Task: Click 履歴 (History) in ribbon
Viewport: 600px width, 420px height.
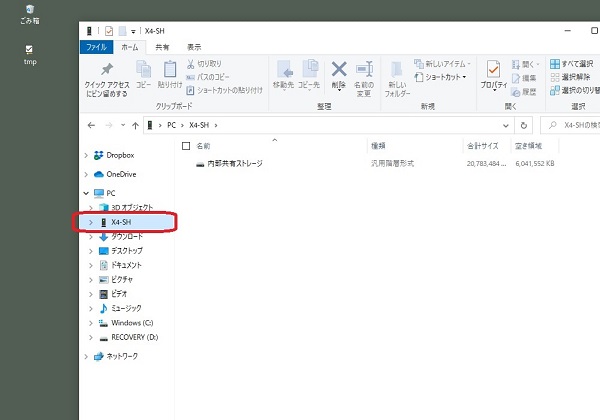Action: [x=524, y=92]
